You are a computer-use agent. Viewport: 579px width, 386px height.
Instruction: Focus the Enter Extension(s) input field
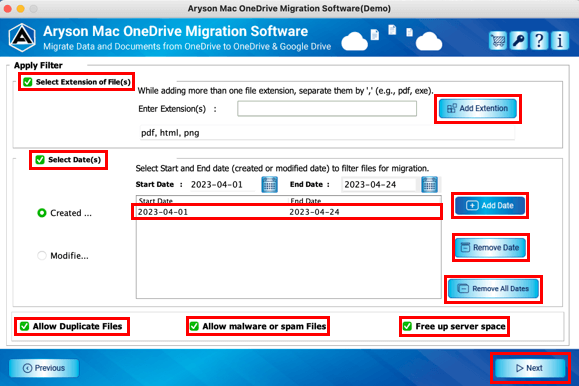tap(327, 109)
